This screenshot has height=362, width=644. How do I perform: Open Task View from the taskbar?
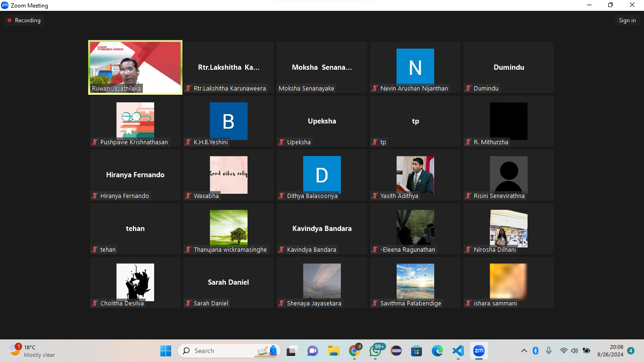point(292,351)
